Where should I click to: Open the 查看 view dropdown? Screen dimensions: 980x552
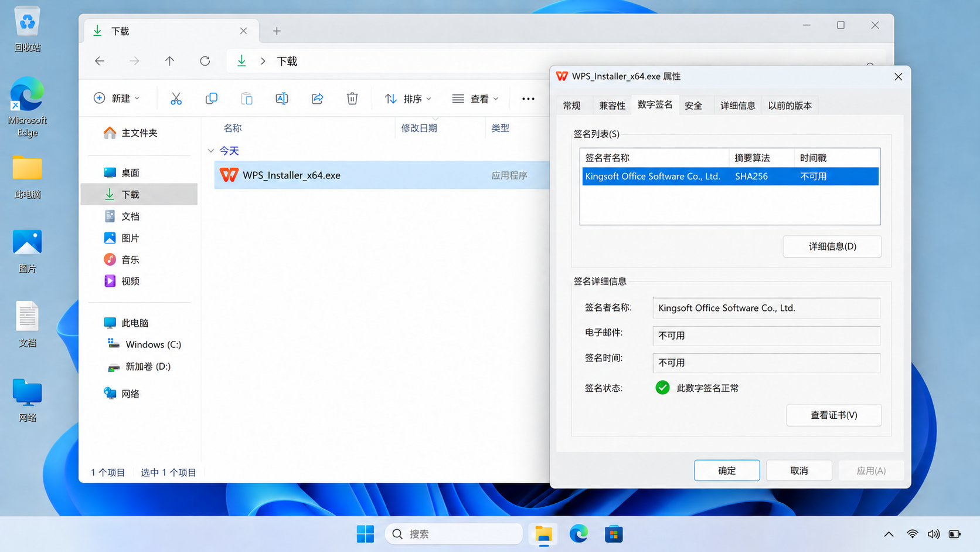pos(475,99)
